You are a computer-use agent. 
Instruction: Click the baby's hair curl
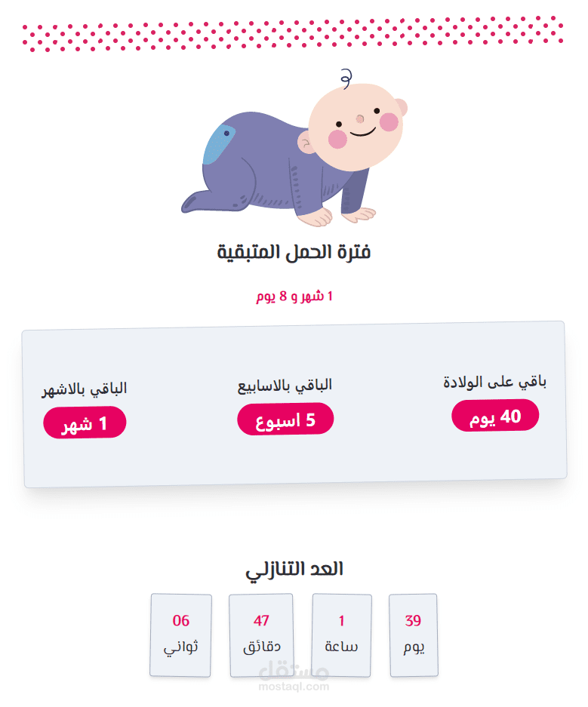point(346,78)
